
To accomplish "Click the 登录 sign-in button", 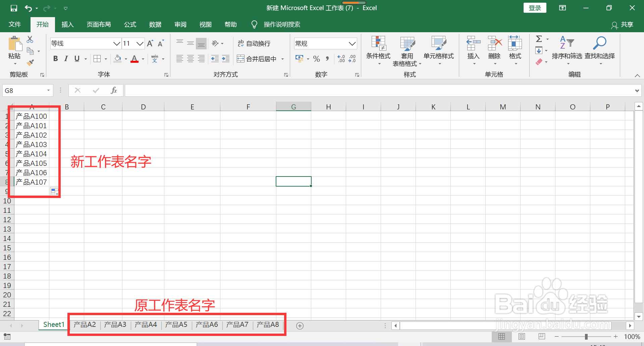I will click(x=535, y=8).
